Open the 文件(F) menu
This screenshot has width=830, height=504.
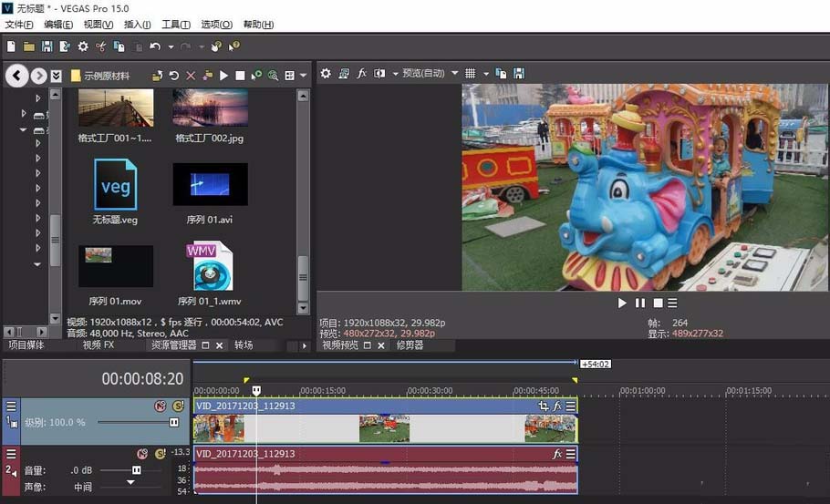click(19, 25)
